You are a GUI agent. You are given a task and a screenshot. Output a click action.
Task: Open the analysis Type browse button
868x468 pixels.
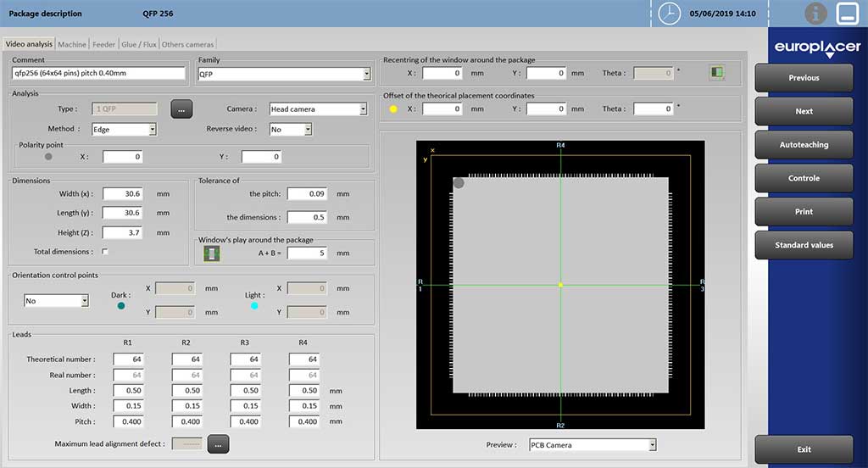(x=182, y=109)
